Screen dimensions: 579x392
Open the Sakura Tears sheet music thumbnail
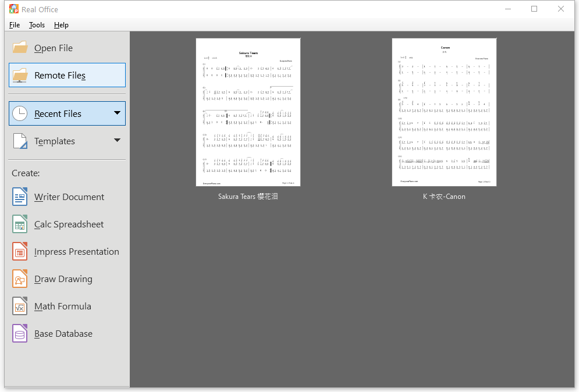[248, 112]
